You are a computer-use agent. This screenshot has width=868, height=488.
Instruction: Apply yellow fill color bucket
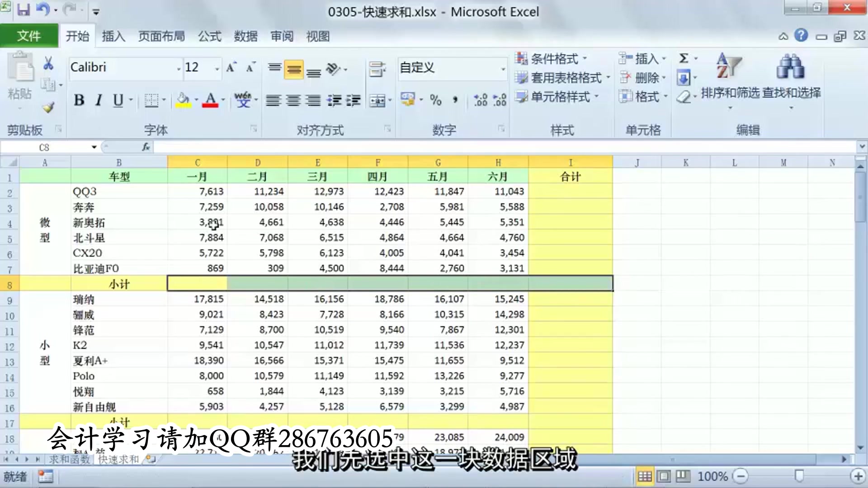point(183,100)
